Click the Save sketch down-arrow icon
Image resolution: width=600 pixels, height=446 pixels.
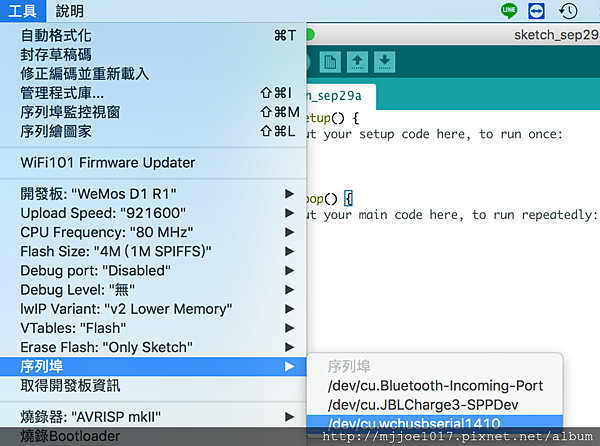[385, 62]
